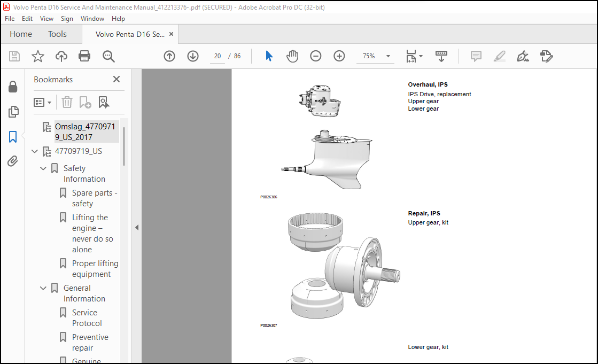Open the Find text magnifier tool
Image resolution: width=598 pixels, height=364 pixels.
click(108, 56)
